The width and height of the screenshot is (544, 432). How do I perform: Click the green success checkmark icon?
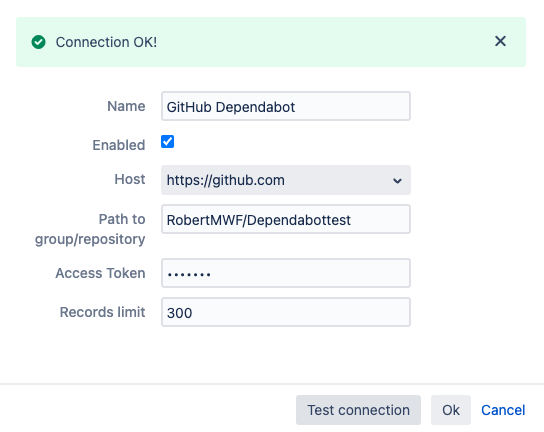click(x=38, y=42)
